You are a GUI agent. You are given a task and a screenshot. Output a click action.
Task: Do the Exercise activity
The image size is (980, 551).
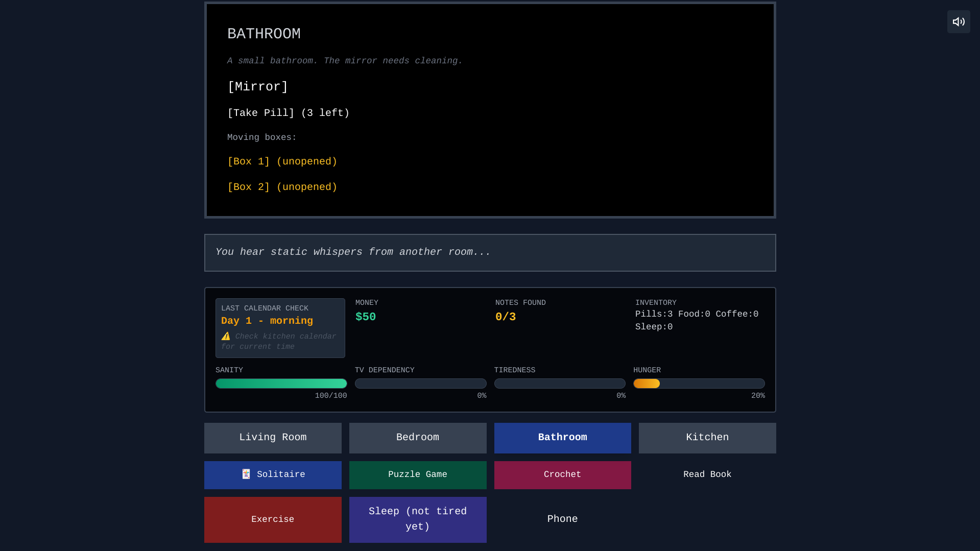[x=273, y=520]
